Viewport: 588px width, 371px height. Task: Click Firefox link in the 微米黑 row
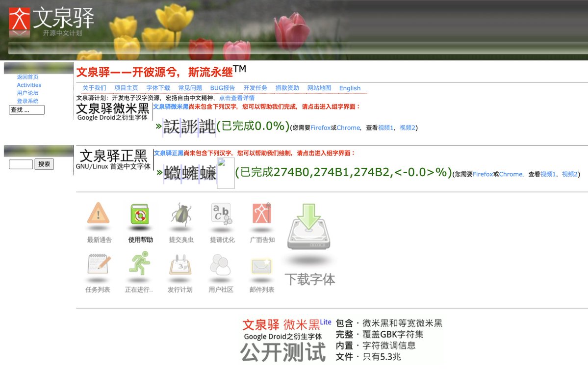pyautogui.click(x=321, y=128)
